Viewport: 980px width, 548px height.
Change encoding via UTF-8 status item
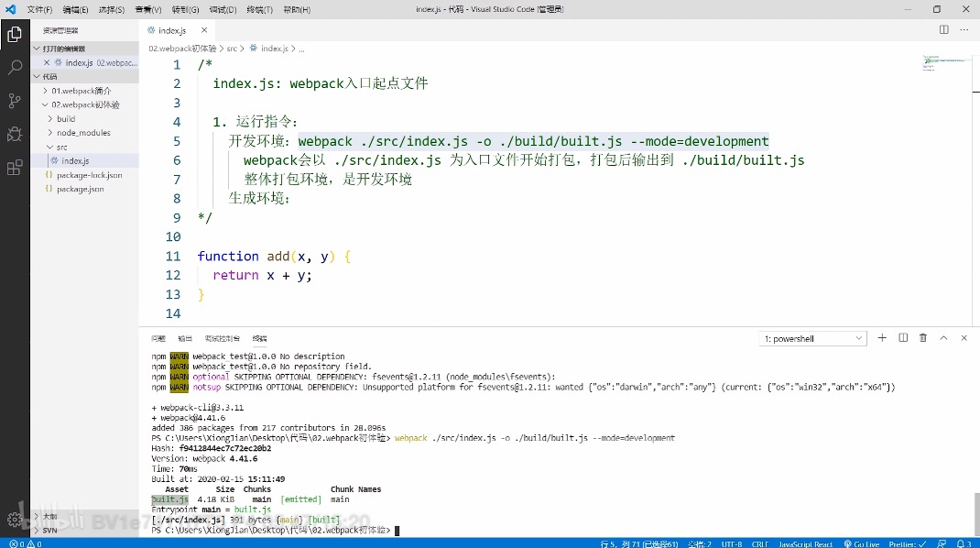pyautogui.click(x=731, y=543)
